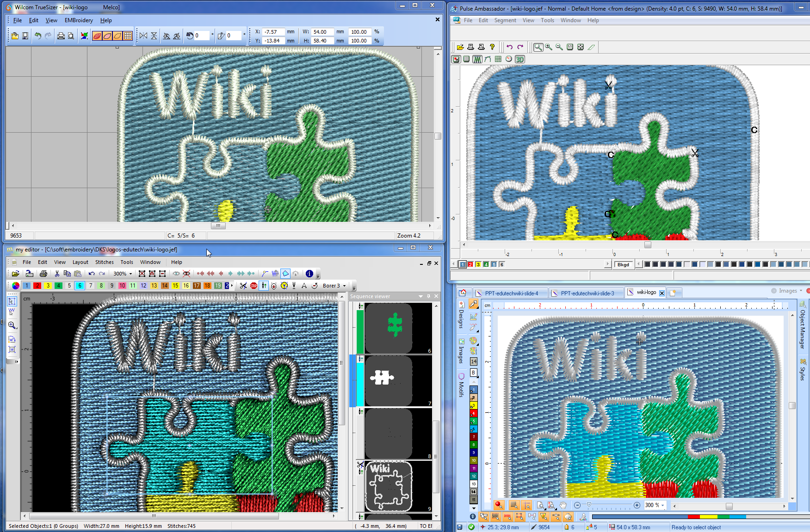Open the Stitches menu in my editor
810x532 pixels.
pos(104,262)
